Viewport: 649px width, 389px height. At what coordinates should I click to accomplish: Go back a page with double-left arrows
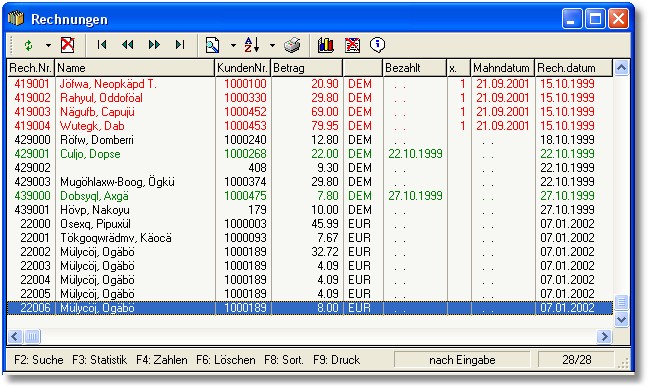tap(127, 44)
